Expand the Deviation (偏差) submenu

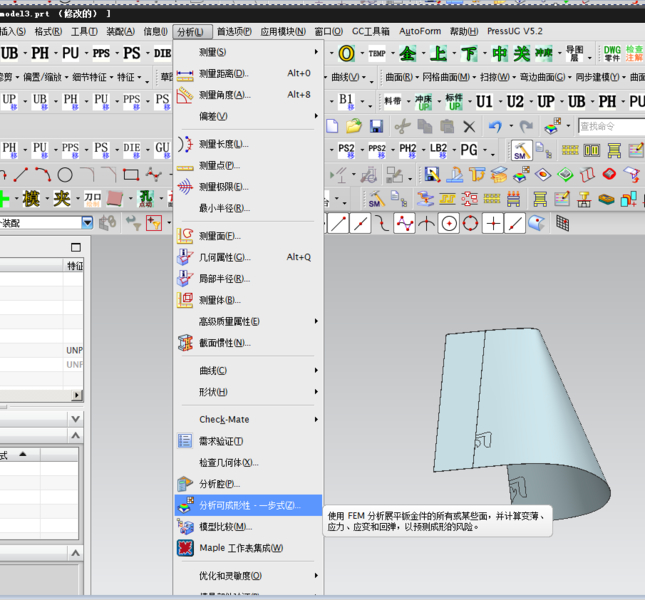(x=248, y=116)
